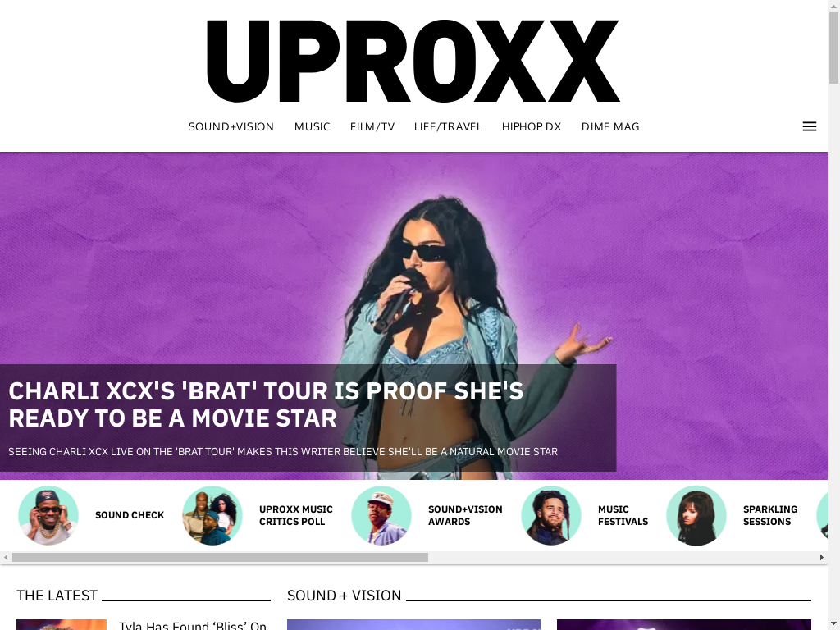Open the LIFE/TRAVEL nav section

tap(448, 126)
